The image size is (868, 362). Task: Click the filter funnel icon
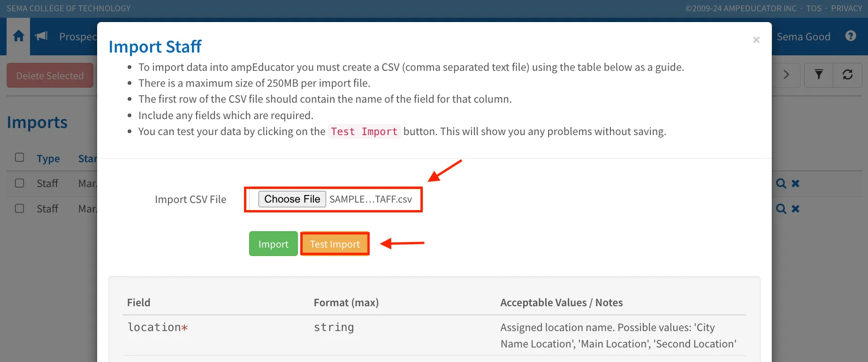[819, 75]
